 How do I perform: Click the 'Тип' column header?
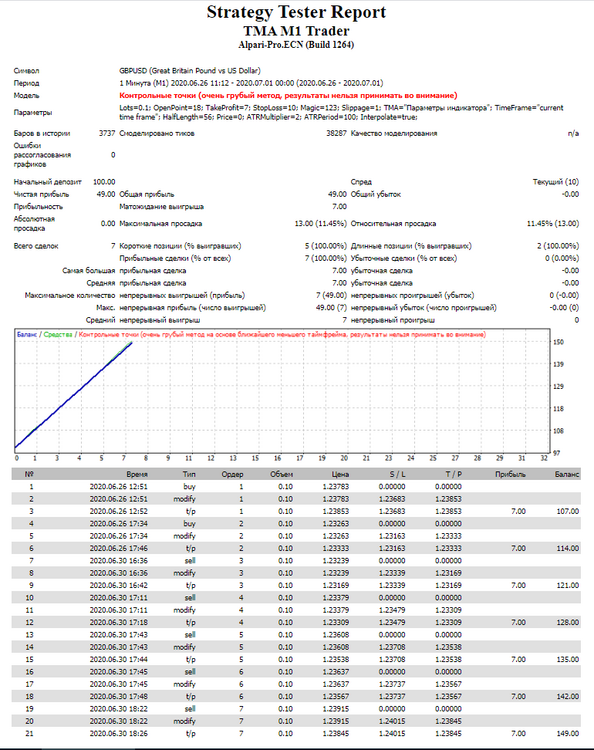189,474
